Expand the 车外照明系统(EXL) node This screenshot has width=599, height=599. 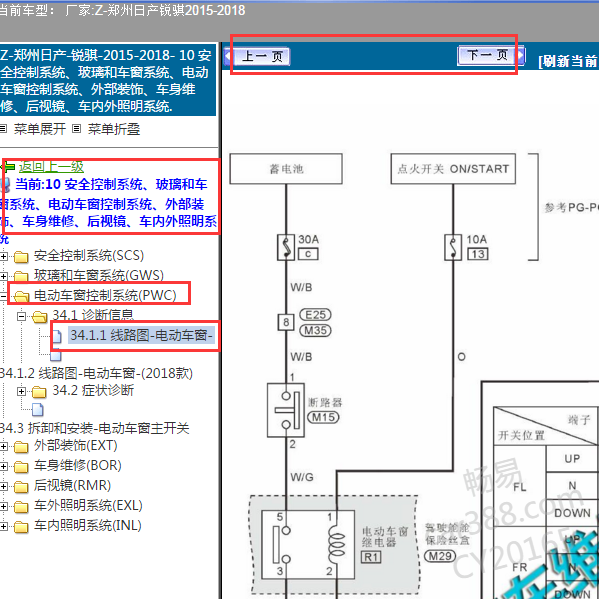[x=3, y=506]
